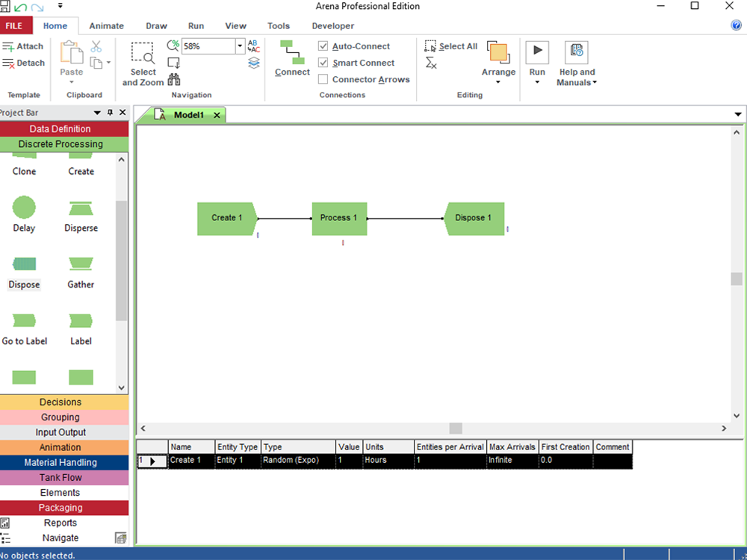Open the zoom percentage dropdown
Screen dimensions: 747x560
click(x=241, y=46)
